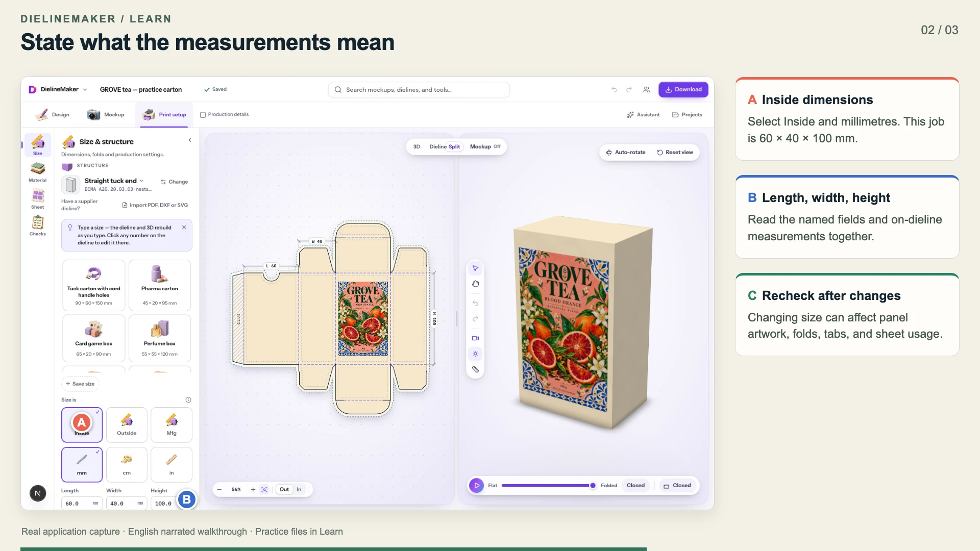Image resolution: width=980 pixels, height=551 pixels.
Task: Zoom out with the minus icon
Action: [219, 490]
